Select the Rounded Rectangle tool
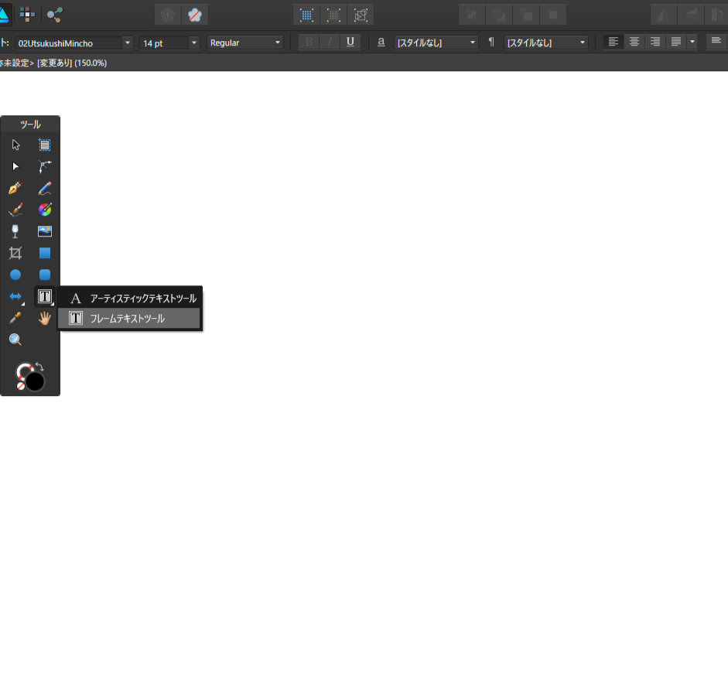The width and height of the screenshot is (728, 700). 45,275
